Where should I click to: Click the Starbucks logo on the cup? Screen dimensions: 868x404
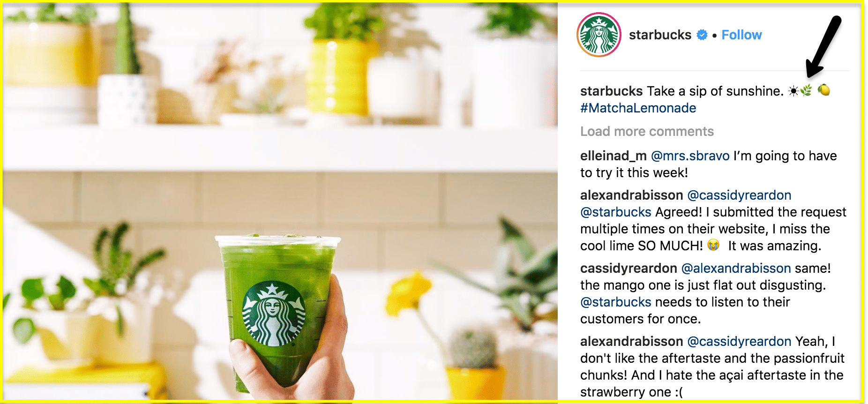(274, 314)
